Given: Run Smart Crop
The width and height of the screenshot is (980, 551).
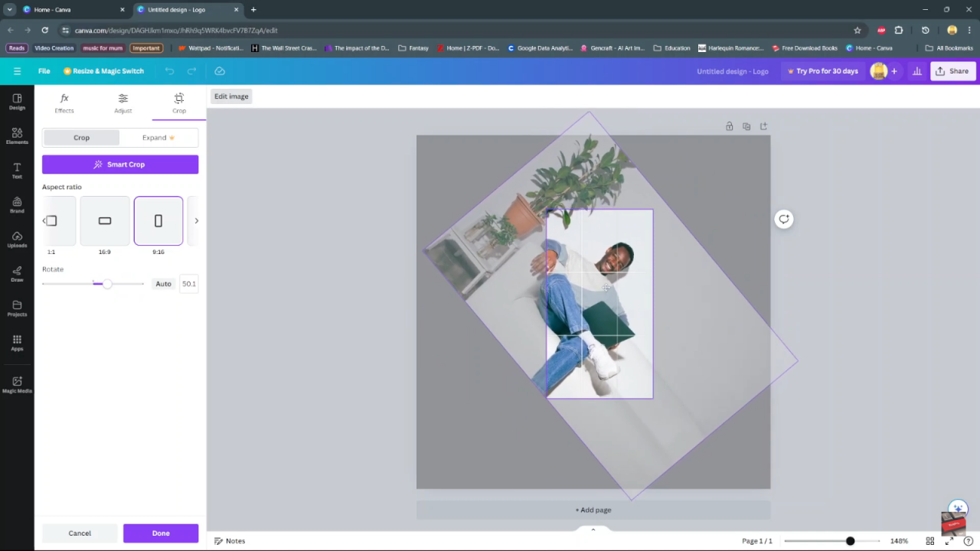Looking at the screenshot, I should click(120, 165).
